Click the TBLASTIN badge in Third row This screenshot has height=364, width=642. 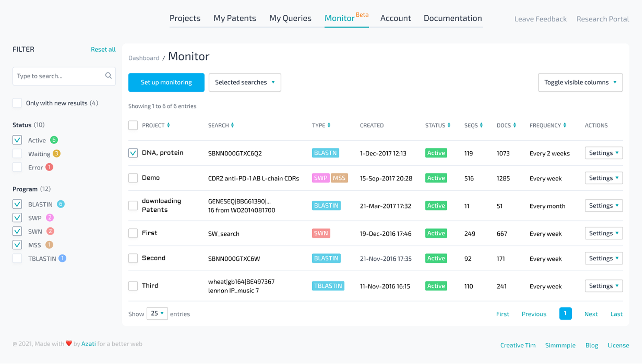pos(328,286)
